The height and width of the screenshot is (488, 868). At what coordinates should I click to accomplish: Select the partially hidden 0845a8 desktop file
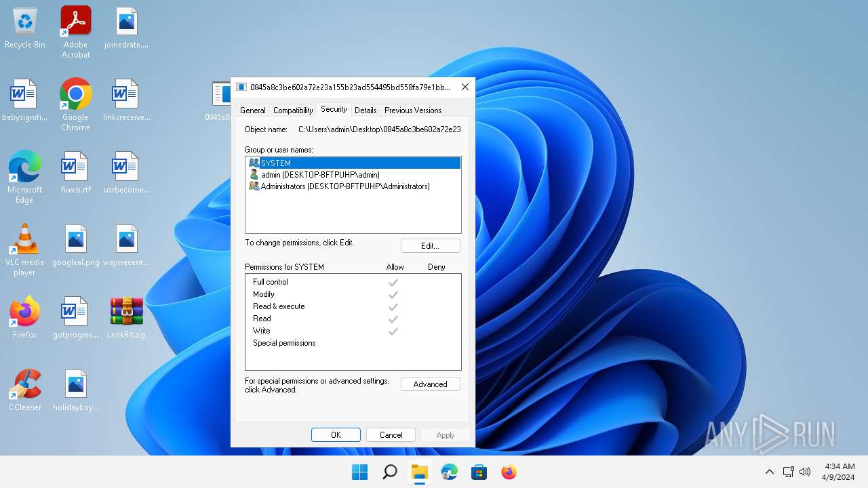coord(220,102)
